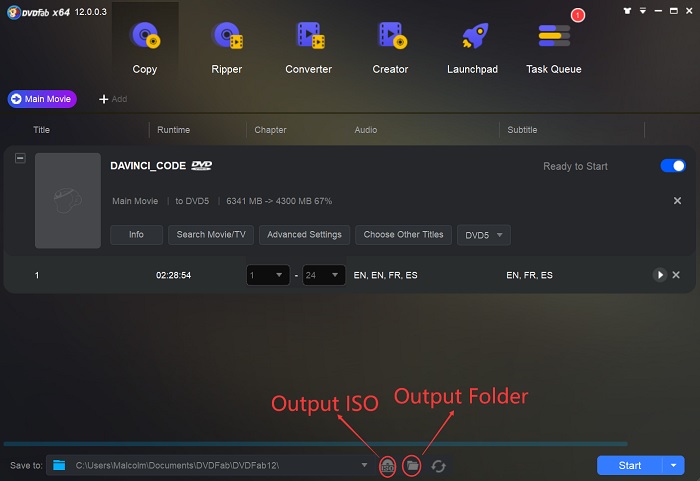Click the DAVINCI_CODE cover thumbnail
The height and width of the screenshot is (481, 700).
point(68,201)
